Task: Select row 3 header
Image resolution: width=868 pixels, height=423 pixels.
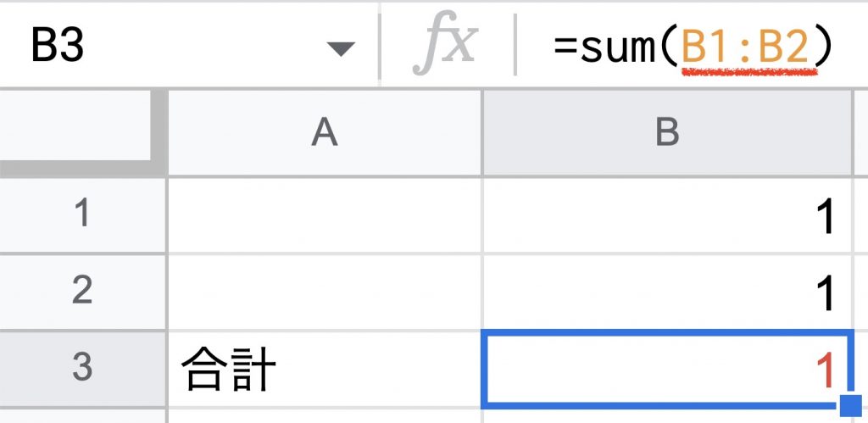Action: (82, 367)
